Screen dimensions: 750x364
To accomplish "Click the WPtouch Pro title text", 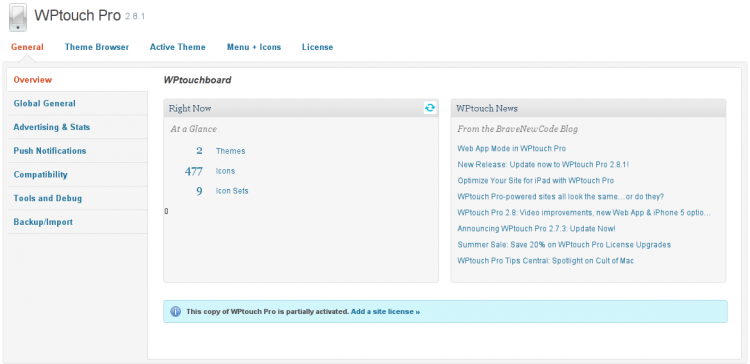I will coord(77,15).
